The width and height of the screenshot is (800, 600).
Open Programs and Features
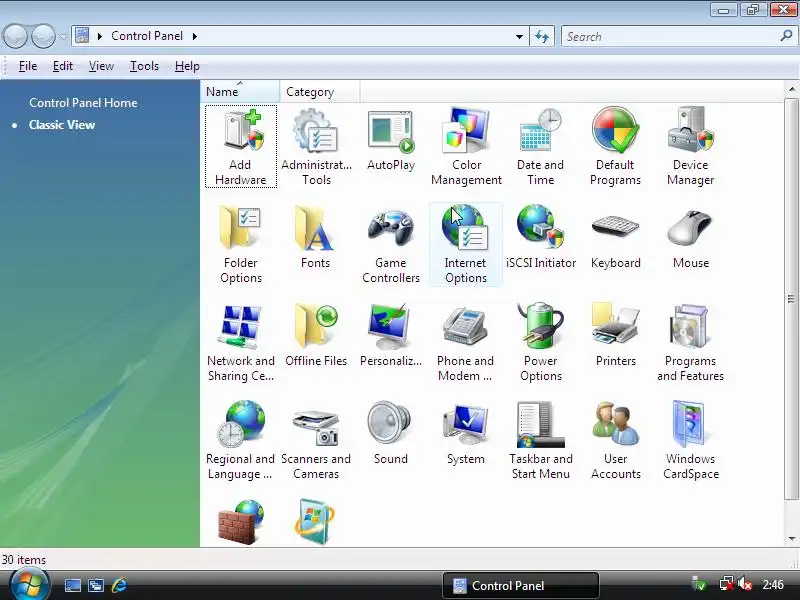690,342
